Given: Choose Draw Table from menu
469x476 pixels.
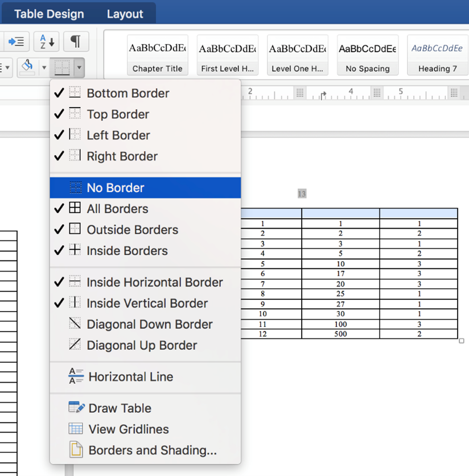Looking at the screenshot, I should tap(145, 408).
